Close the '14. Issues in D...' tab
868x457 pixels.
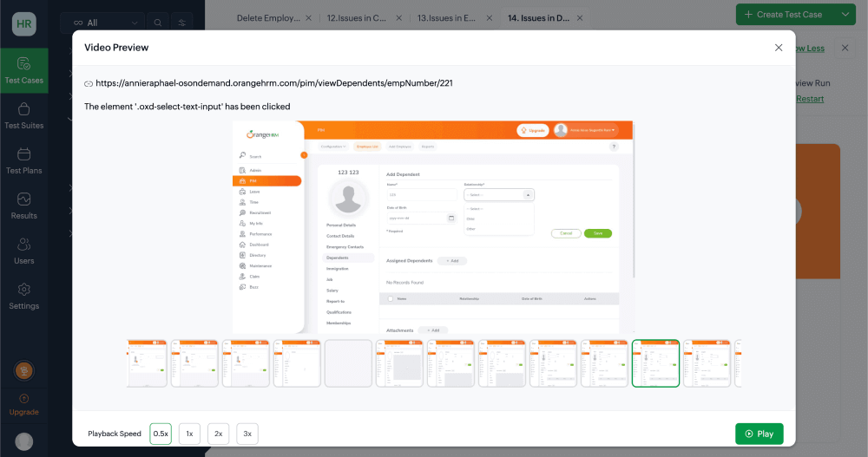click(x=580, y=18)
